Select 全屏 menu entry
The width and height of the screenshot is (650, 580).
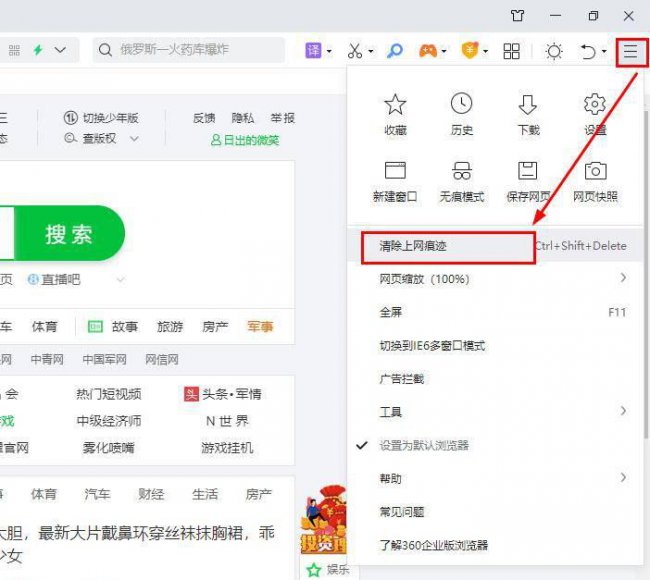[x=495, y=312]
